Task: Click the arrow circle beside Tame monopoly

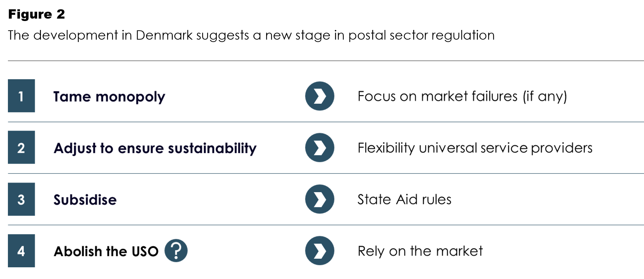Action: coord(320,96)
